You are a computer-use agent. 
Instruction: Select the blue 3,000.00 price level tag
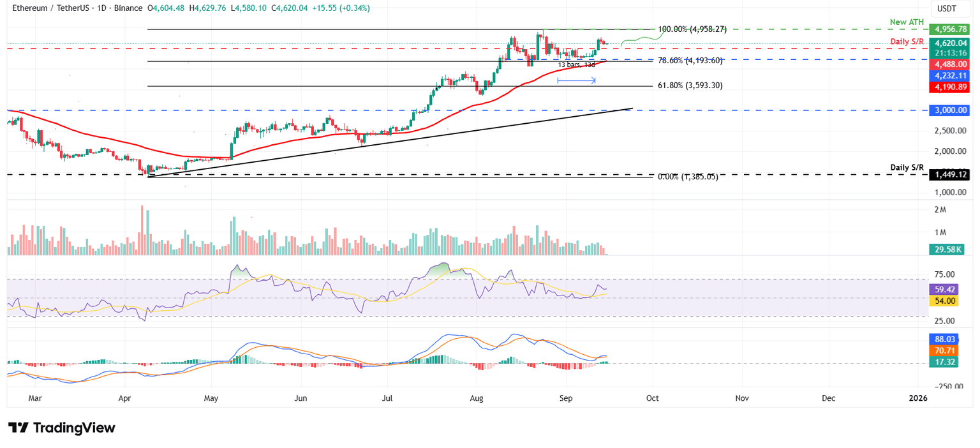(x=949, y=110)
